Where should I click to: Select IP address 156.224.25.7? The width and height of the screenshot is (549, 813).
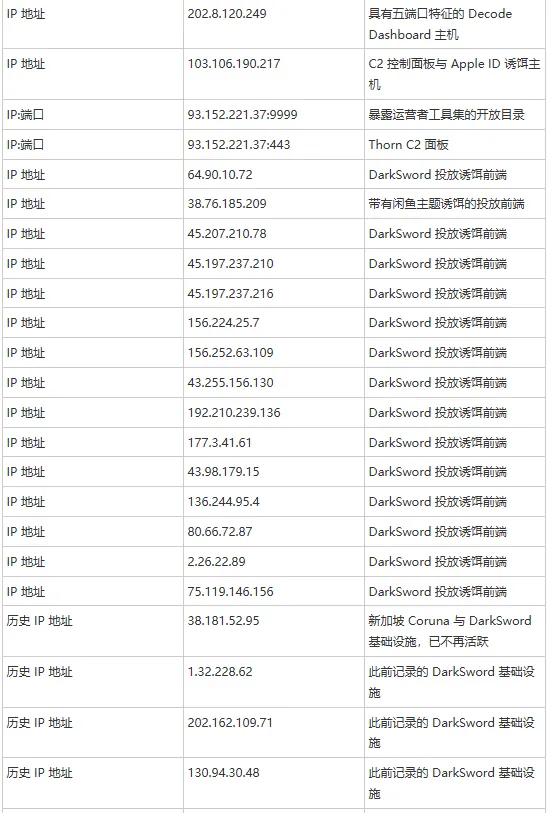point(223,323)
